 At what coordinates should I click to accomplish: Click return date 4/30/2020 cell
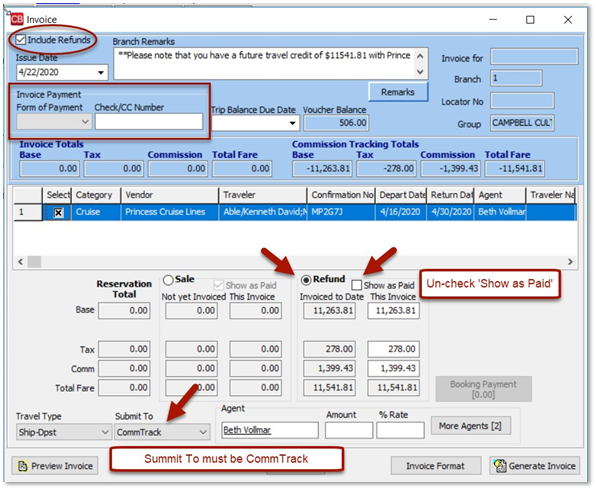pos(450,212)
